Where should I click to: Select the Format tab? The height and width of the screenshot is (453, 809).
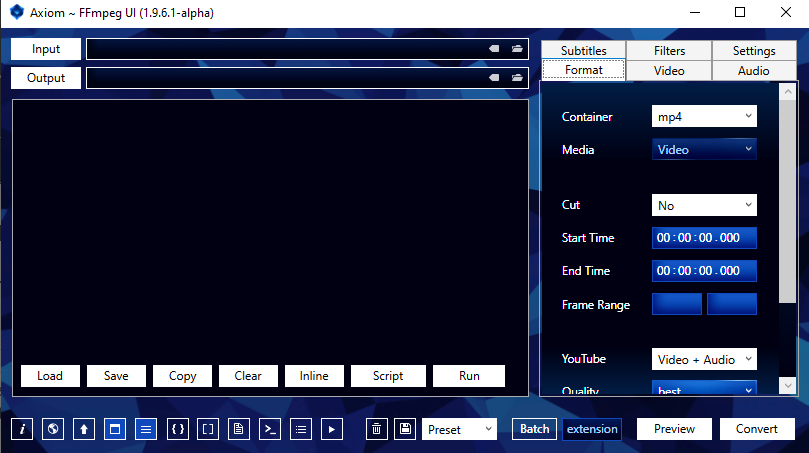pos(584,70)
